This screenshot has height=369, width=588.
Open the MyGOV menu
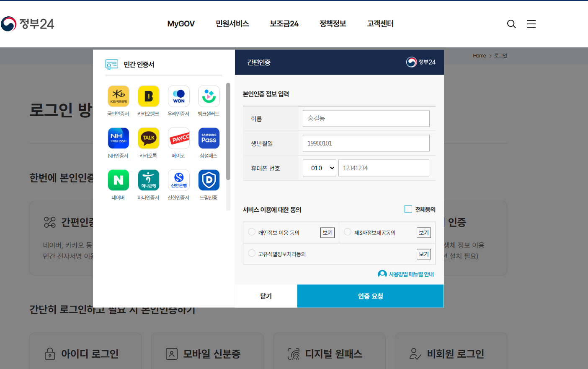[x=181, y=24]
